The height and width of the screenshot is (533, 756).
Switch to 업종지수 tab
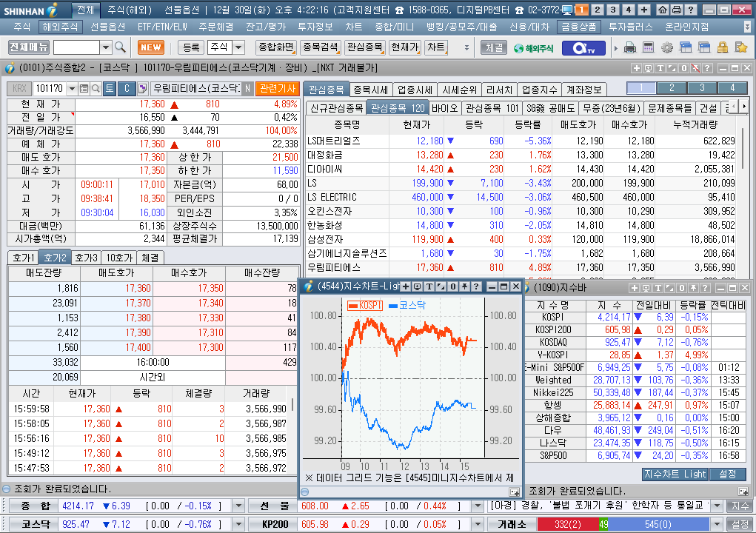pyautogui.click(x=540, y=90)
